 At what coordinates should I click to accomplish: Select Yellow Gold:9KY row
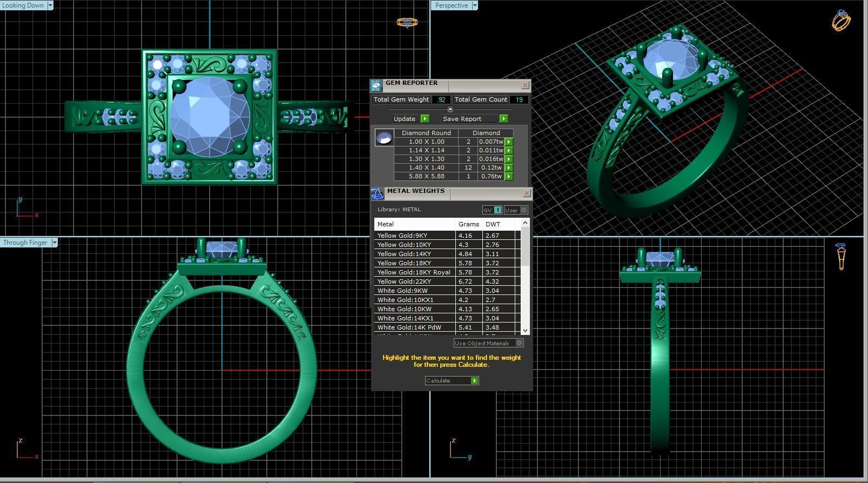[x=447, y=236]
